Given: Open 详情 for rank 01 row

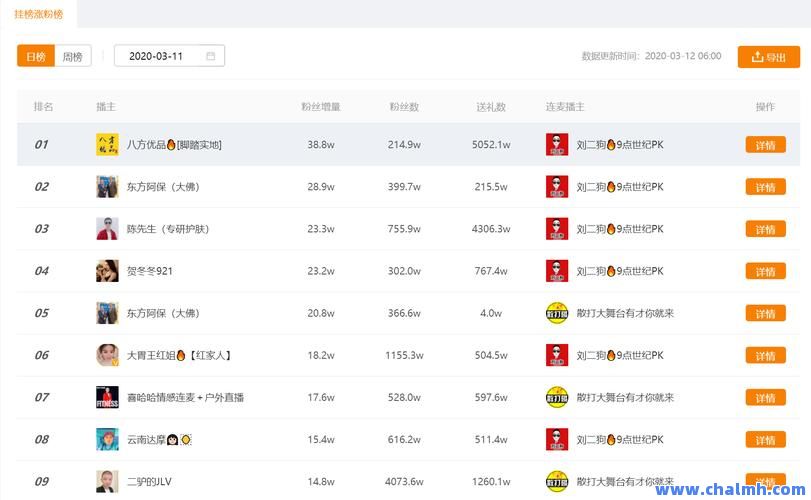Looking at the screenshot, I should (x=765, y=145).
